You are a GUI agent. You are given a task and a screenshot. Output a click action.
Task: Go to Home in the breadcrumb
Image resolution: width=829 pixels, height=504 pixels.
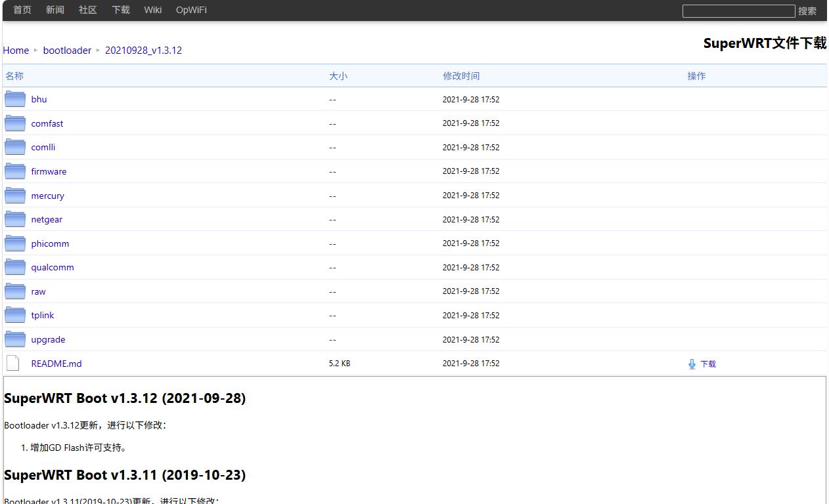16,51
